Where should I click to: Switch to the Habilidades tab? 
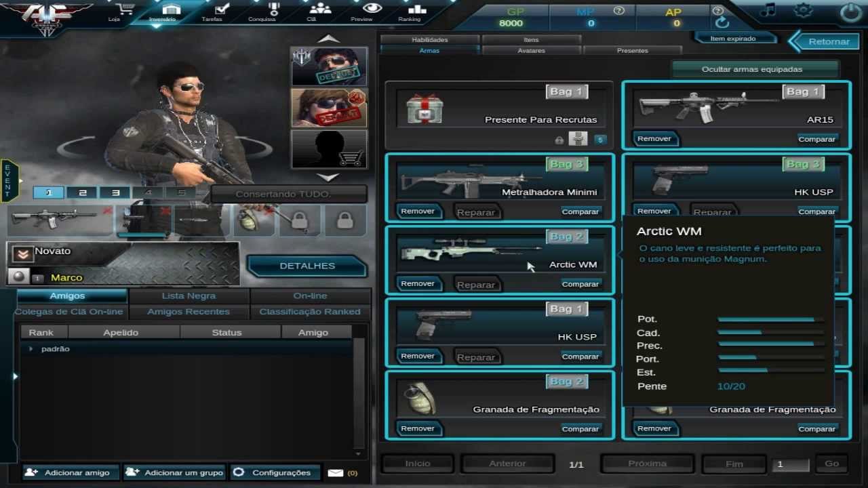click(x=430, y=39)
